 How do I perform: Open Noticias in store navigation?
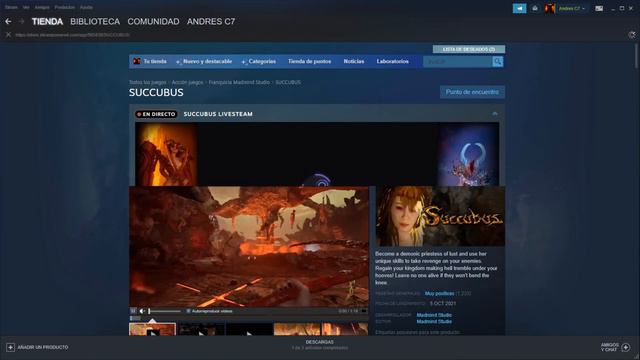point(353,61)
